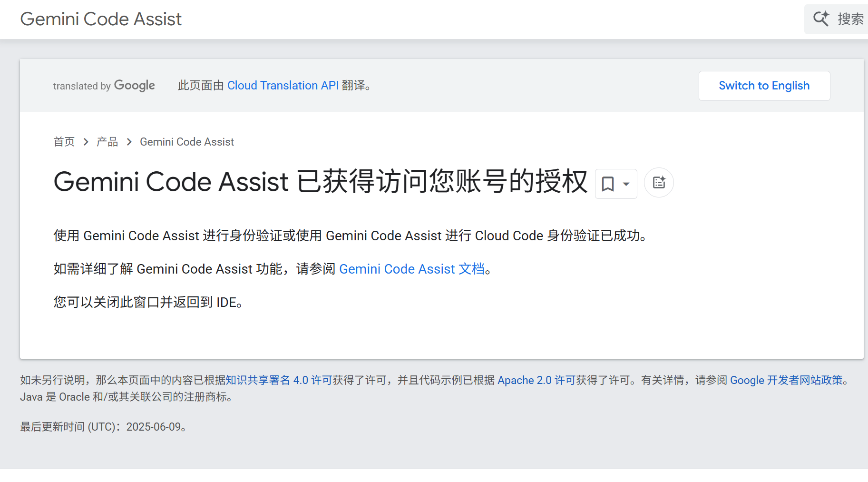Navigate to the 首页 breadcrumb
The height and width of the screenshot is (482, 868).
[x=64, y=141]
